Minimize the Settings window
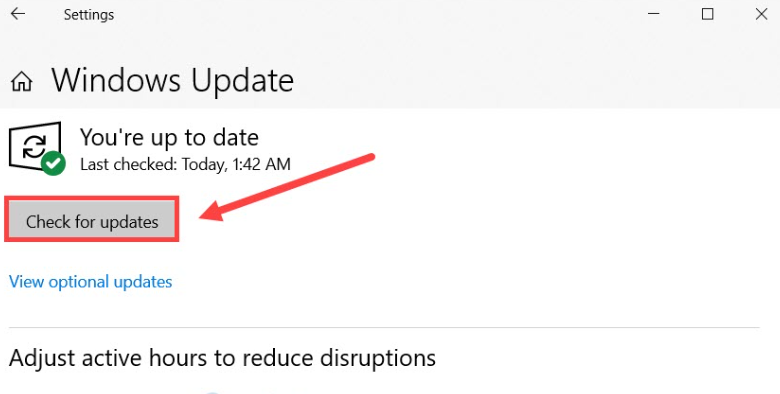 tap(654, 14)
